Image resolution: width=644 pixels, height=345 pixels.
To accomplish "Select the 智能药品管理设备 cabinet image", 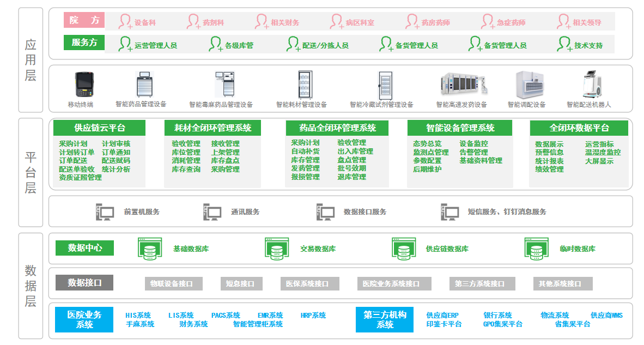I will pos(144,84).
